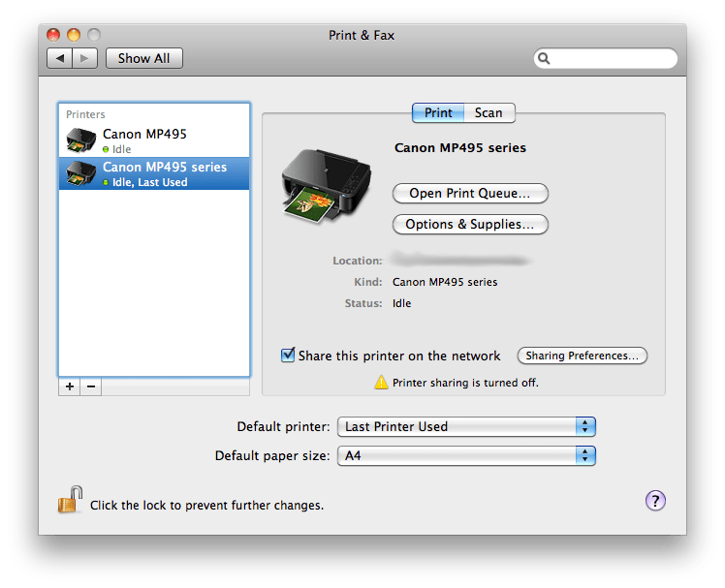Toggle Share this printer on the network
725x588 pixels.
pyautogui.click(x=288, y=355)
